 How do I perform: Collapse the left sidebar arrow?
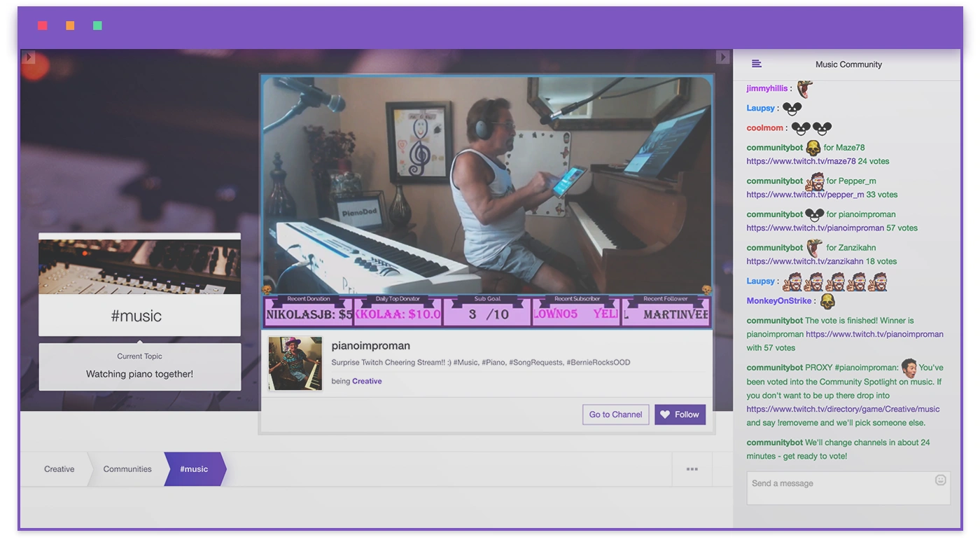point(28,57)
